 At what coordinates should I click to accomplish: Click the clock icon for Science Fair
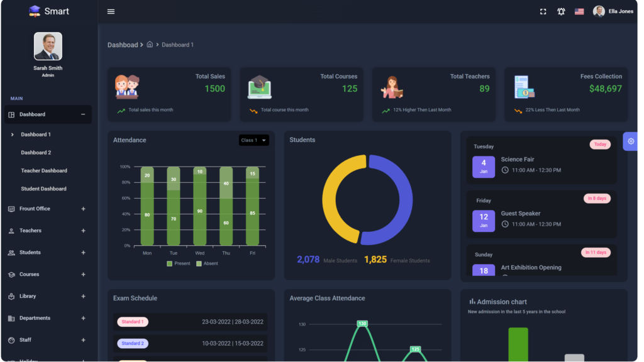[505, 170]
